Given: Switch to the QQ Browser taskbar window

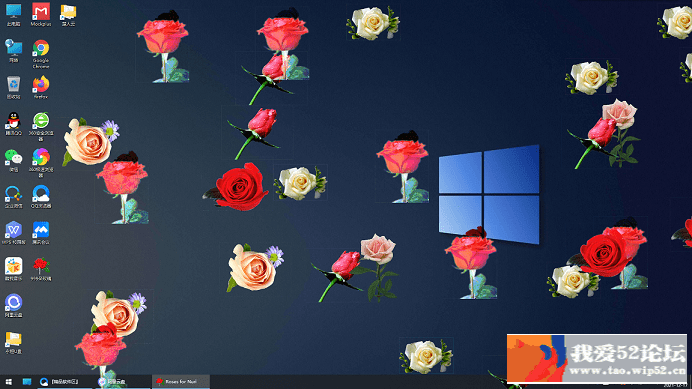Looking at the screenshot, I should click(64, 381).
